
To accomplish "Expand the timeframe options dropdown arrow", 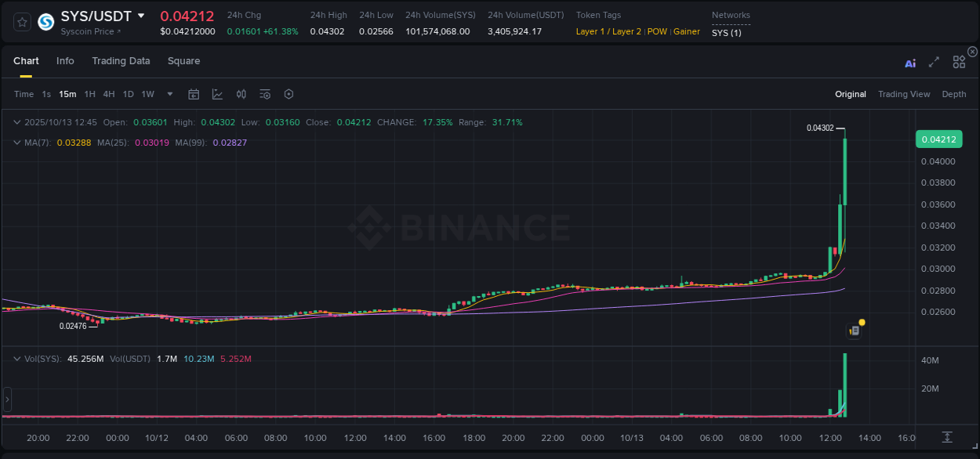I will (169, 93).
